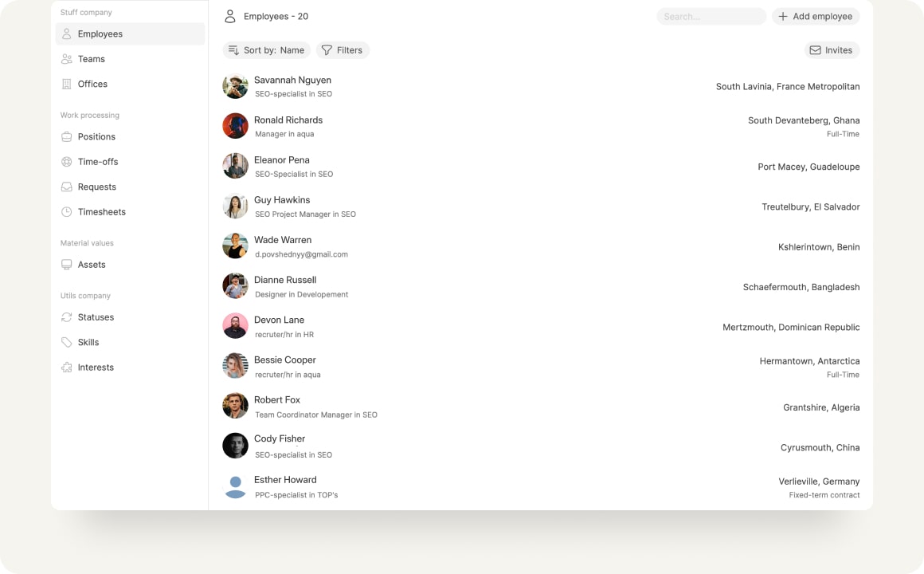Open Savannah Nguyen's profile photo
The image size is (924, 574).
[235, 86]
